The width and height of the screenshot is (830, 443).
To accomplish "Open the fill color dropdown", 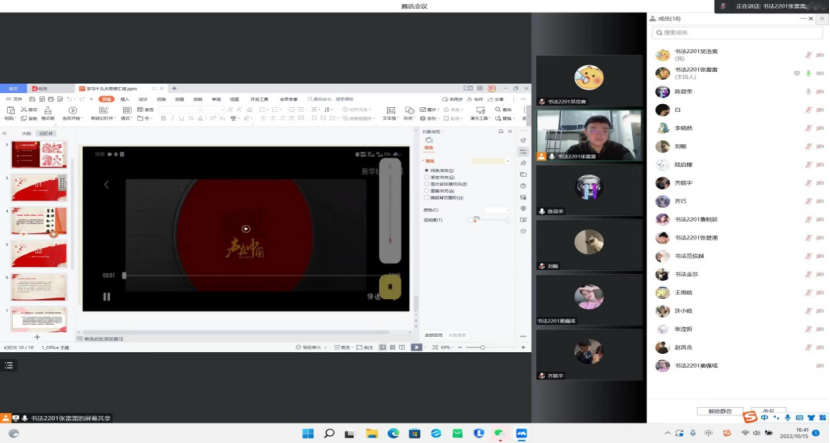I will coord(509,209).
